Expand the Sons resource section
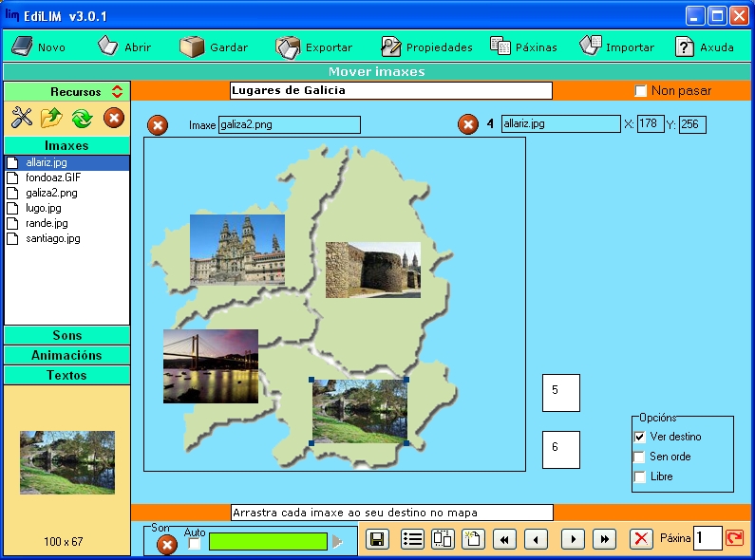The height and width of the screenshot is (560, 755). (66, 335)
